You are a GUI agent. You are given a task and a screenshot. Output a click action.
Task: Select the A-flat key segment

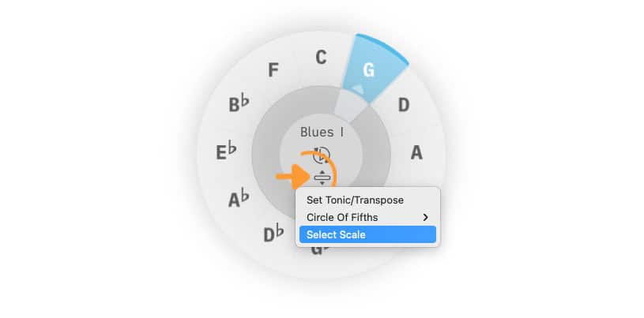tap(239, 199)
